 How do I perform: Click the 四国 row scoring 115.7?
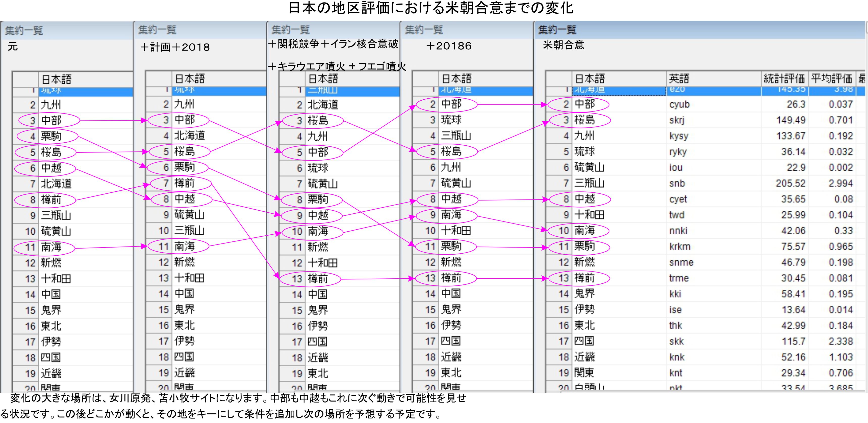[x=584, y=341]
